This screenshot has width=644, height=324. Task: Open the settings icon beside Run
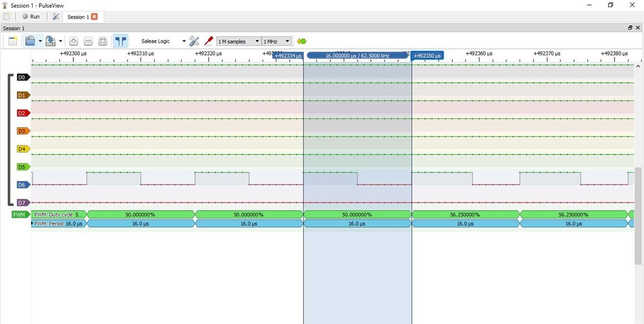point(56,17)
